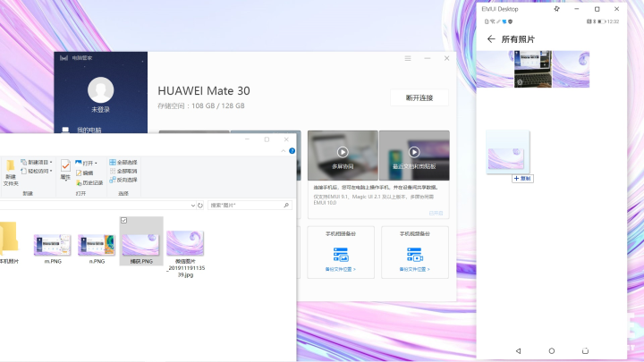Viewport: 644px width, 362px height.
Task: Pin the EMUI Desktop phone window
Action: [557, 9]
